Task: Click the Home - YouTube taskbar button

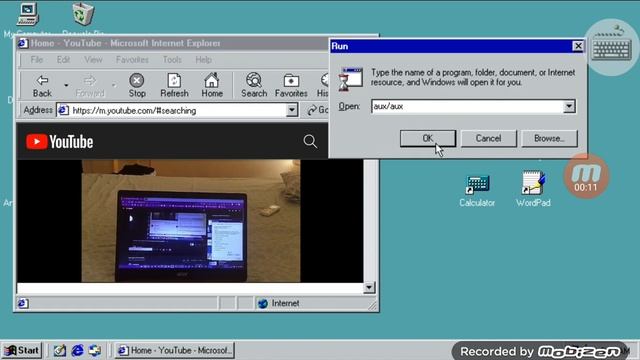Action: click(x=174, y=350)
